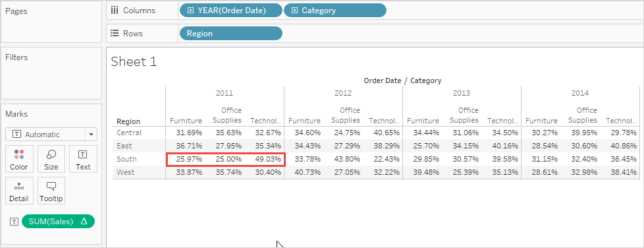Click the Rows shelf icon
This screenshot has width=644, height=248.
115,34
